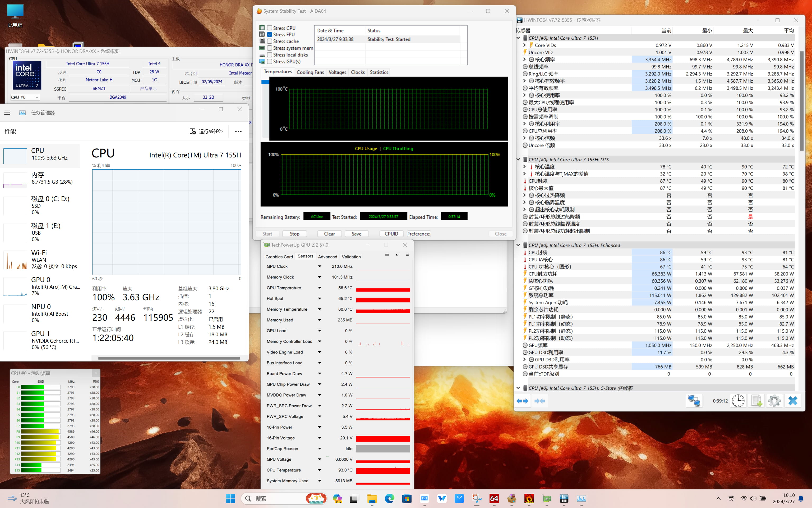Click HWiNFO collapse-columns arrows icon
The width and height of the screenshot is (812, 508).
(x=539, y=401)
